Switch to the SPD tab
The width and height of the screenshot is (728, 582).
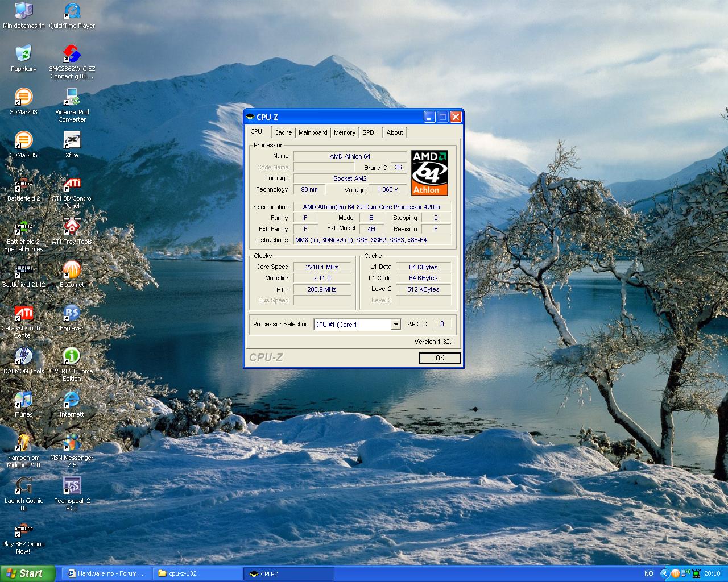pyautogui.click(x=369, y=132)
